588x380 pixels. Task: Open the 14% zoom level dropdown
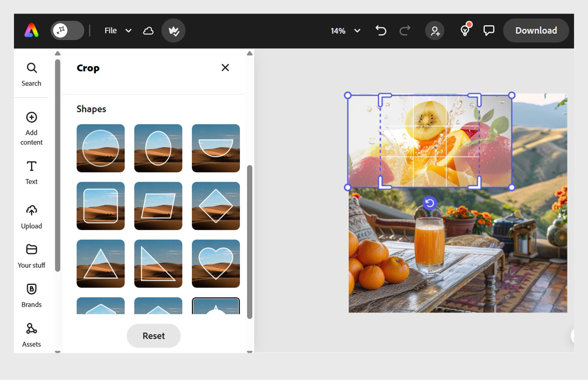coord(345,31)
